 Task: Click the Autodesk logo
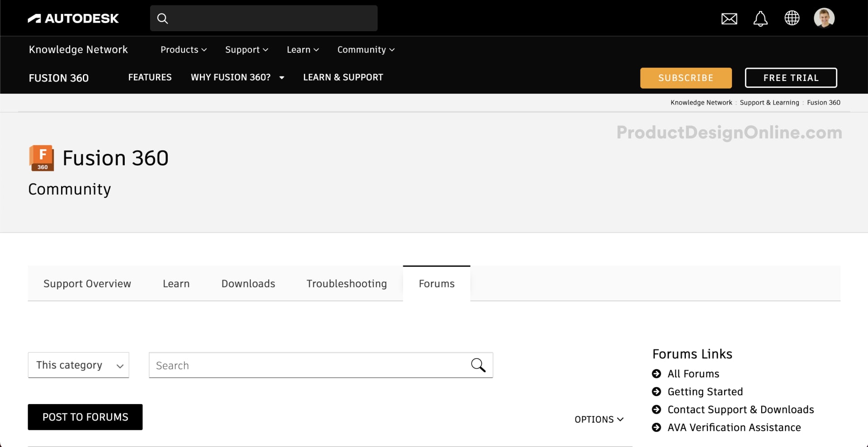click(x=73, y=19)
